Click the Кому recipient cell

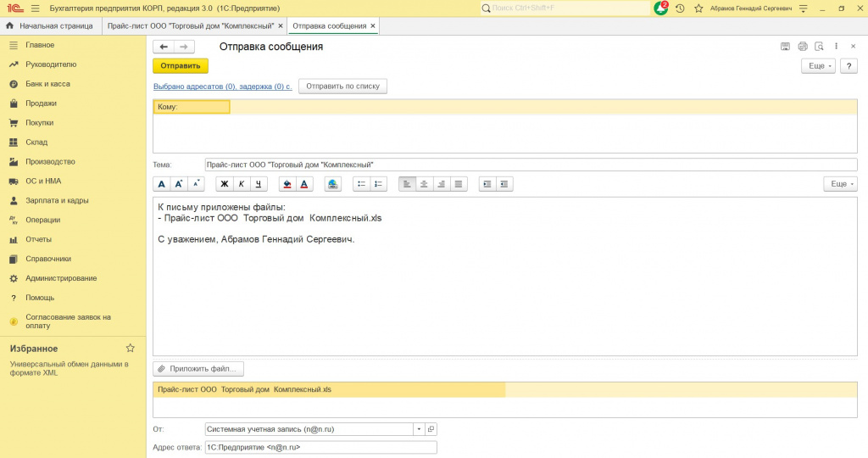[192, 107]
